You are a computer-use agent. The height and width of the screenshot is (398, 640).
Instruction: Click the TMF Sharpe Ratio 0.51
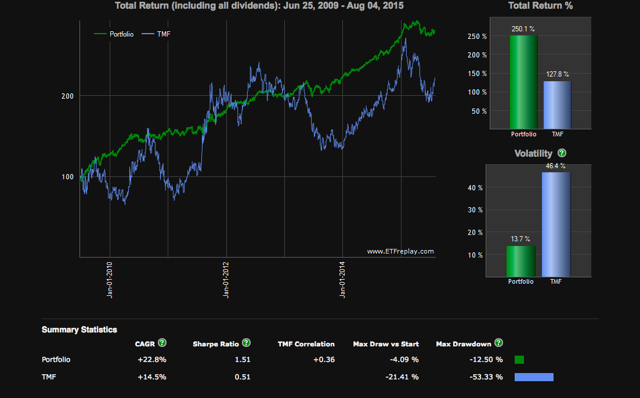242,377
